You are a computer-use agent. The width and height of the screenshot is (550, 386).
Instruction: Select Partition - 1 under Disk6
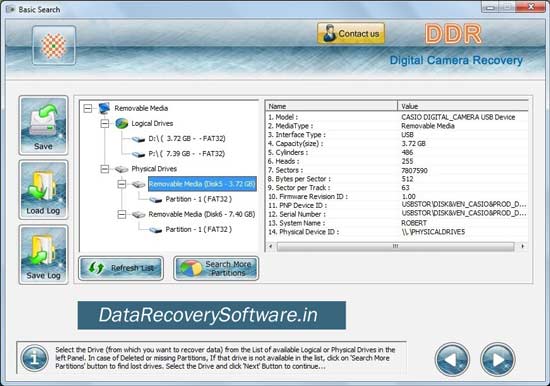199,229
